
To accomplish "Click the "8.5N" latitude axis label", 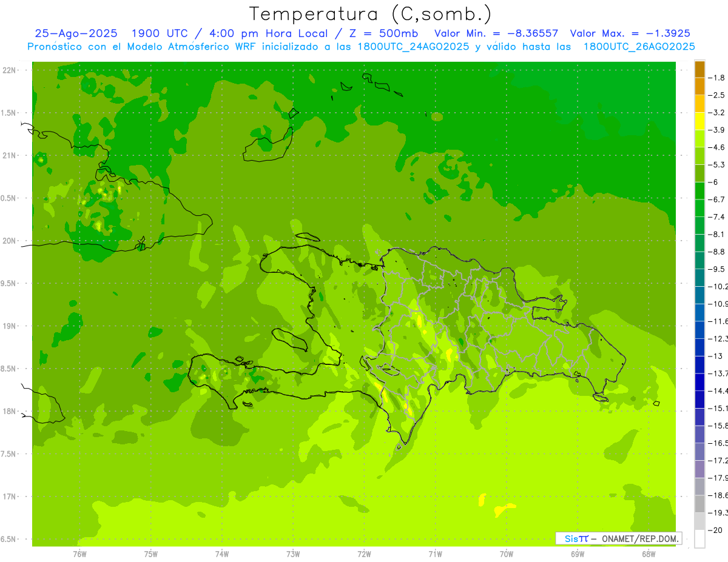I will (8, 369).
